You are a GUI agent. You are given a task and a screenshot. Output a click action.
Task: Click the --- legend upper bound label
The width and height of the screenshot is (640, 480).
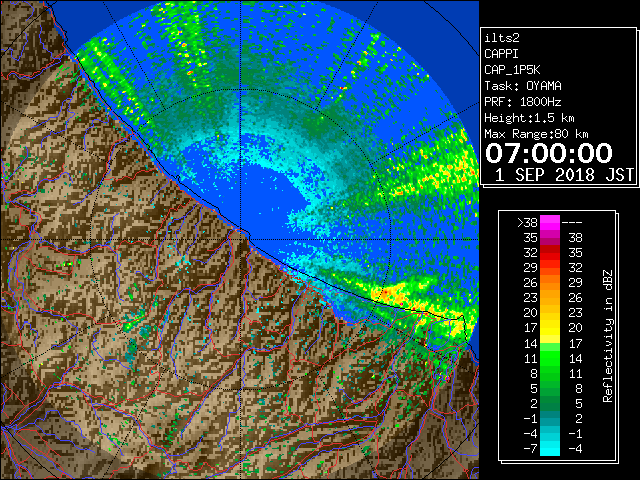point(572,223)
